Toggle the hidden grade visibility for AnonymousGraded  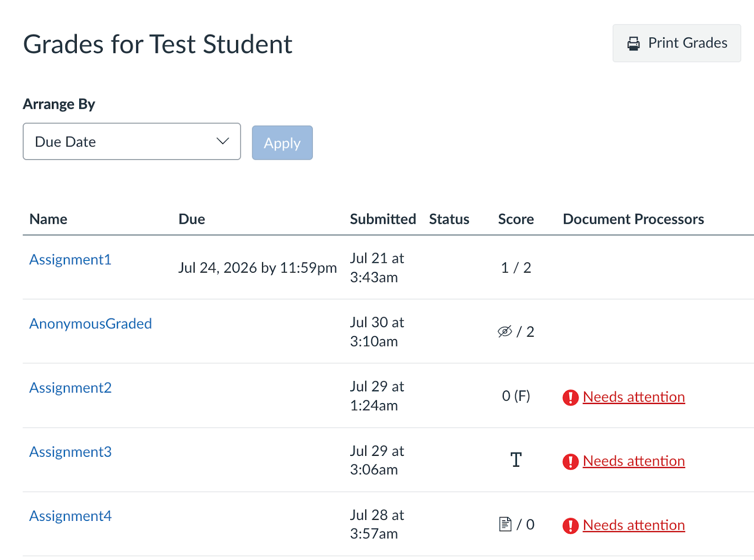click(504, 331)
